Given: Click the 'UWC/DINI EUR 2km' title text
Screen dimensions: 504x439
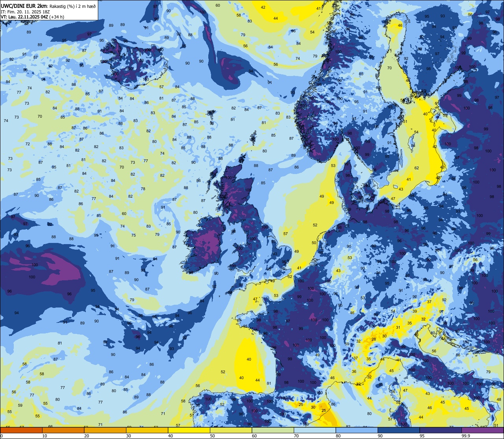Looking at the screenshot, I should [23, 6].
